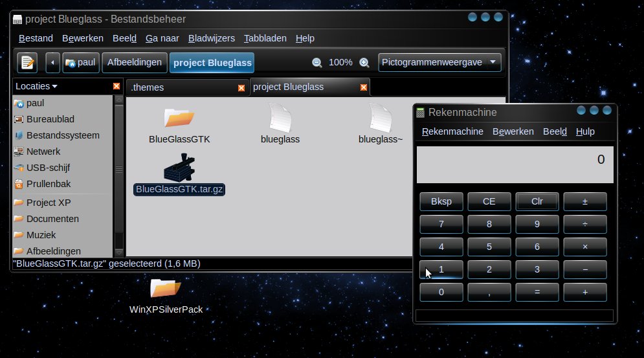Click calculator digit 1
This screenshot has height=358, width=644.
pyautogui.click(x=441, y=269)
